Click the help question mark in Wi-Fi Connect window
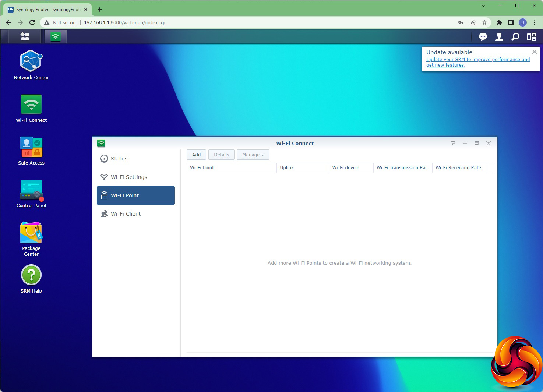This screenshot has width=543, height=392. click(x=453, y=143)
